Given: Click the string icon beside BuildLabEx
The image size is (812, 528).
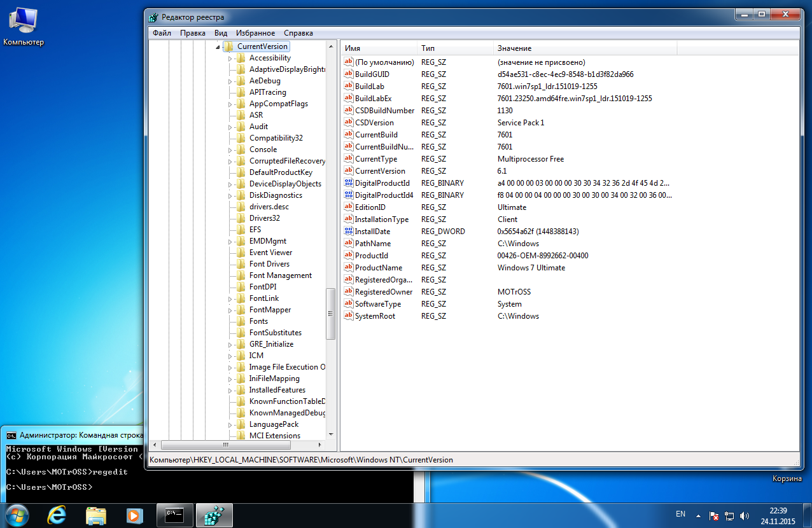Looking at the screenshot, I should (348, 98).
